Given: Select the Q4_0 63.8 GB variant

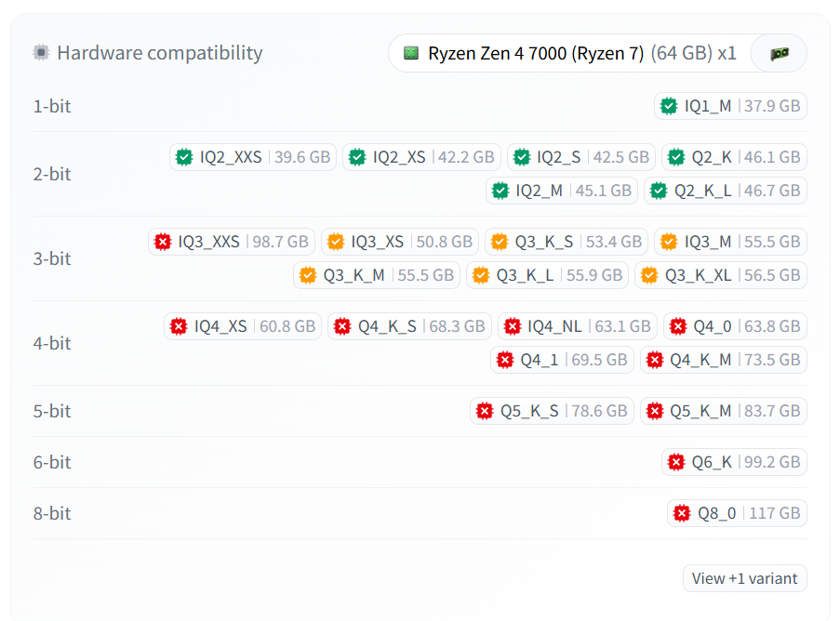Looking at the screenshot, I should (x=735, y=326).
